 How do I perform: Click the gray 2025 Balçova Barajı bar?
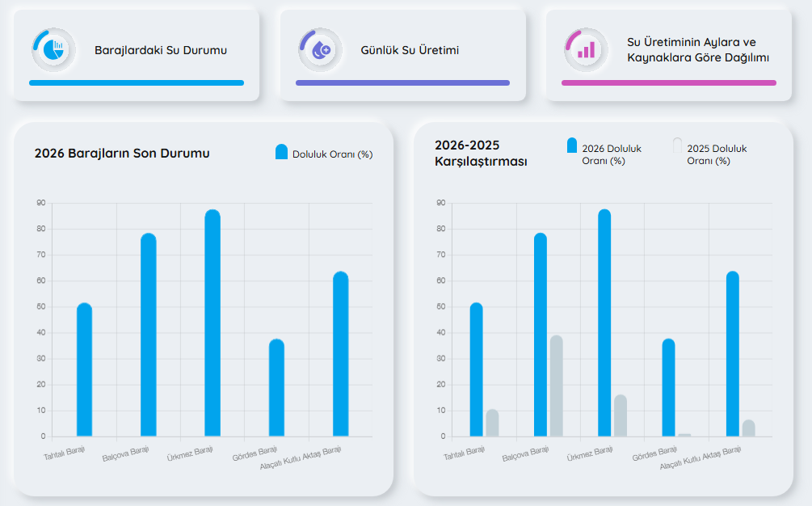coord(556,386)
